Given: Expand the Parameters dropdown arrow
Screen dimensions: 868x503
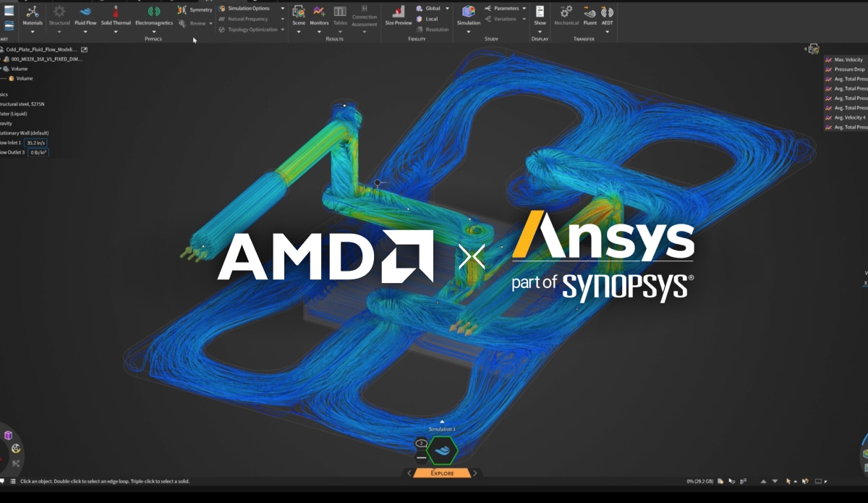Looking at the screenshot, I should [524, 8].
